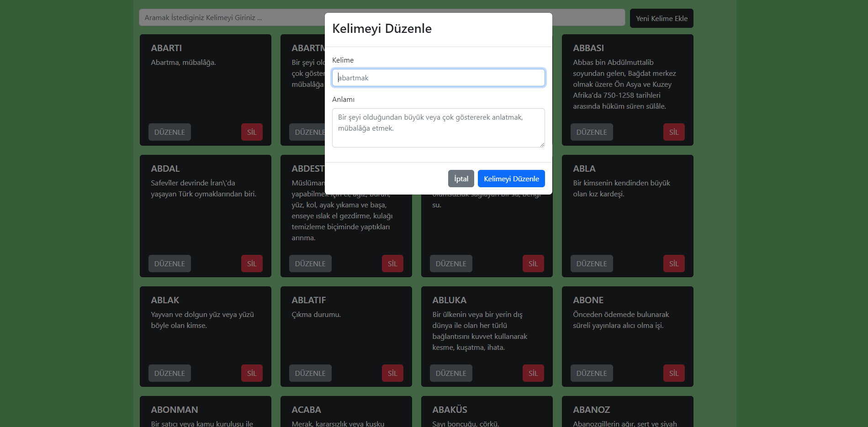Edit the ABBASI word entry
Viewport: 868px width, 427px height.
click(591, 132)
